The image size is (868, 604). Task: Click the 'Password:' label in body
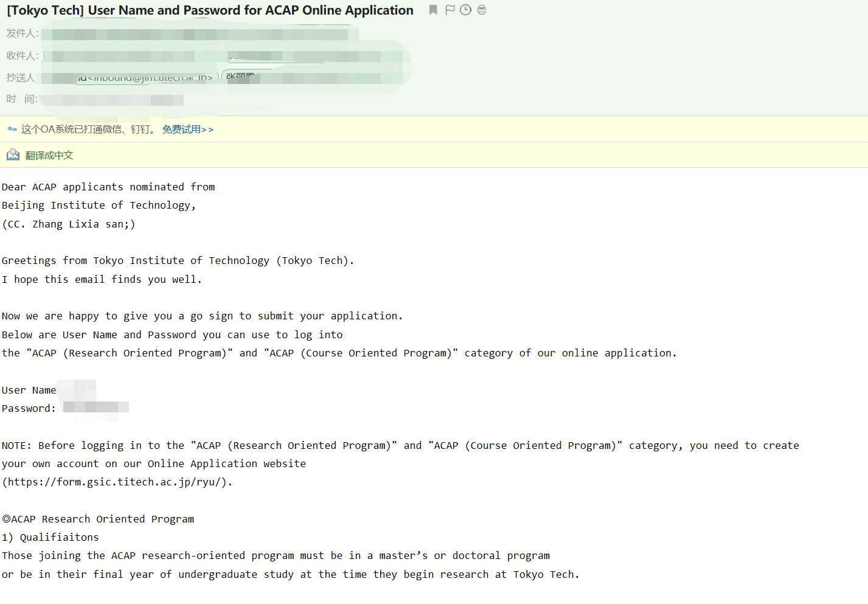29,409
